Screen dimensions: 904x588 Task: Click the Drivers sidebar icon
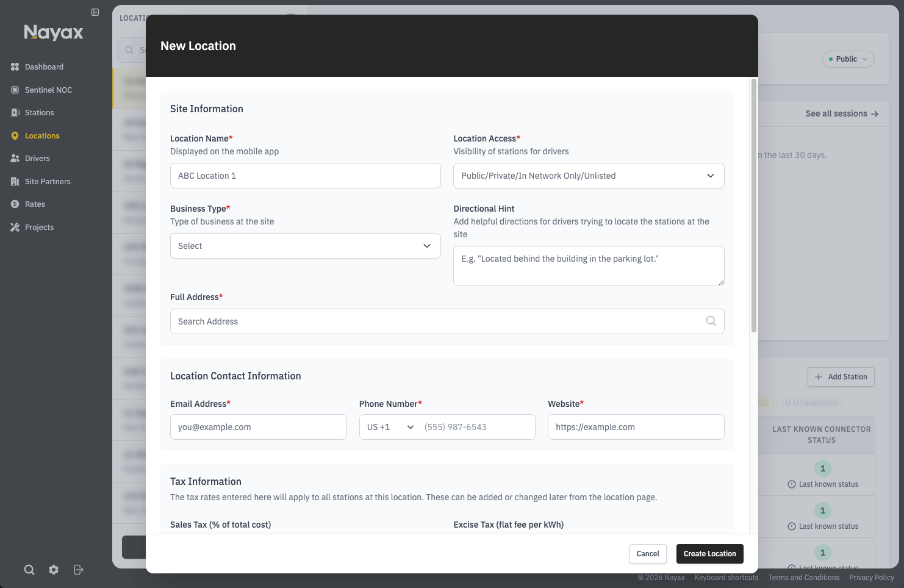point(15,159)
